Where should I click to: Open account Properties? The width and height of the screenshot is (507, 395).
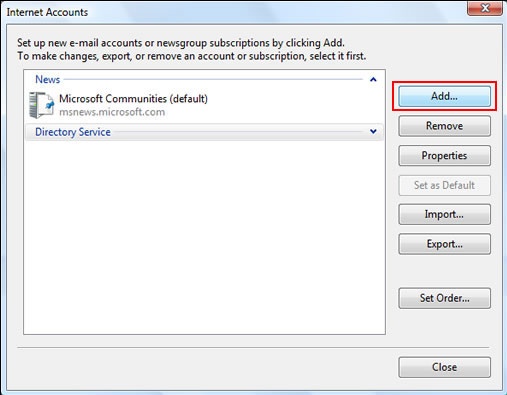444,156
